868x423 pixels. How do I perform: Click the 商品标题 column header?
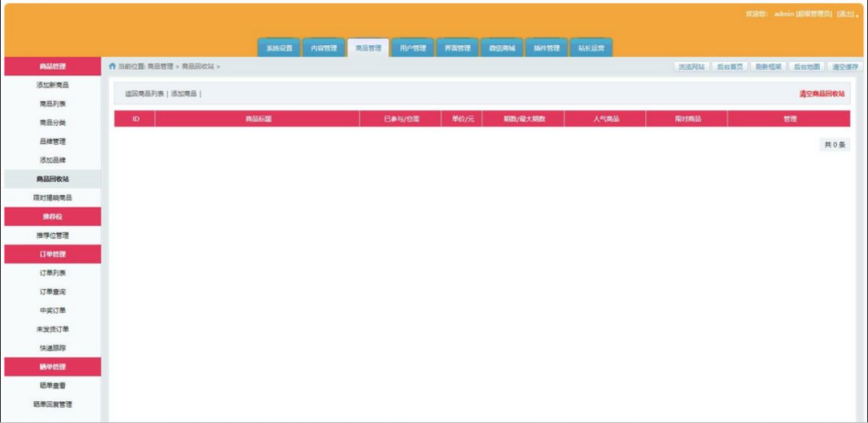258,119
